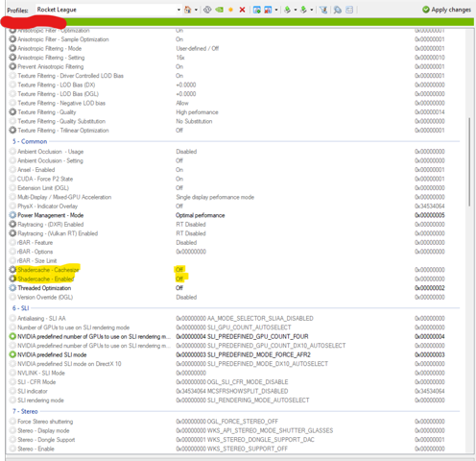
Task: Click the orange create new profile icon
Action: point(230,10)
